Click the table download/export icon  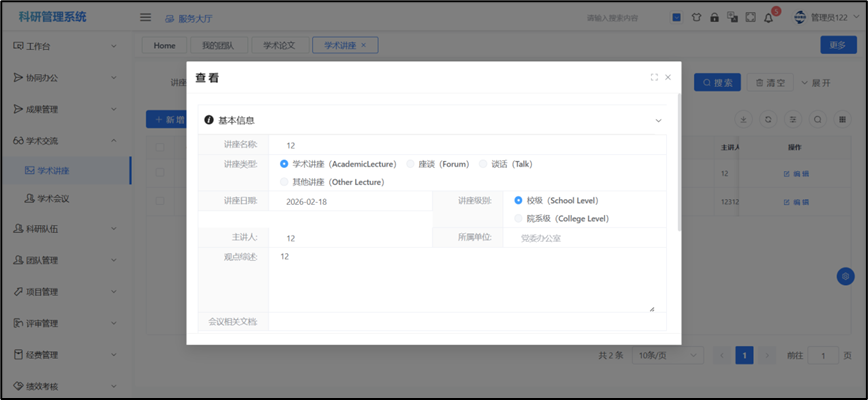click(x=743, y=120)
